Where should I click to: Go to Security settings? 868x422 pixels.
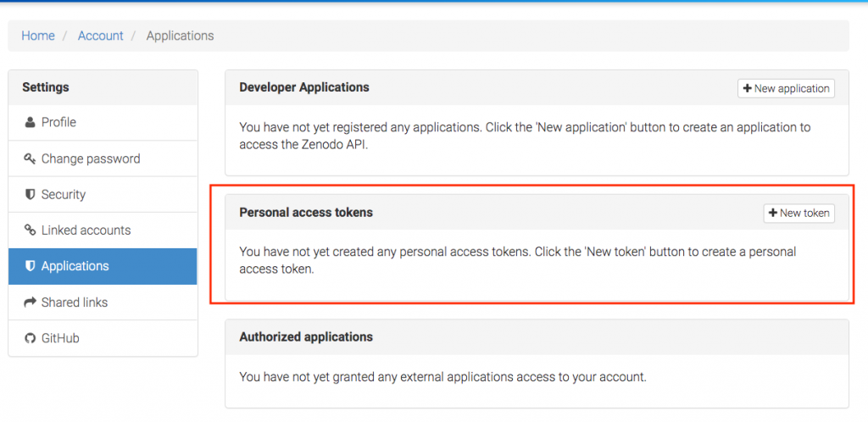(x=103, y=195)
